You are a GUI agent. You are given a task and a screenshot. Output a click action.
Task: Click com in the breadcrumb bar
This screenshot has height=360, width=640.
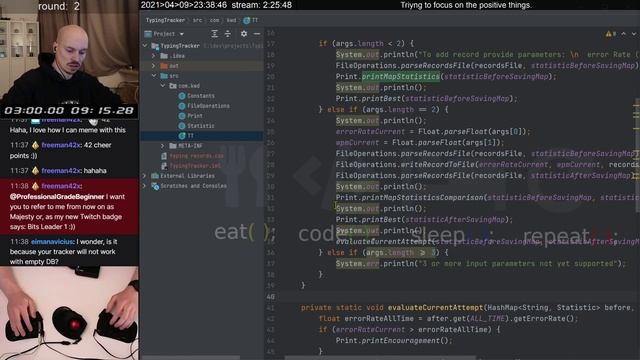pos(215,20)
